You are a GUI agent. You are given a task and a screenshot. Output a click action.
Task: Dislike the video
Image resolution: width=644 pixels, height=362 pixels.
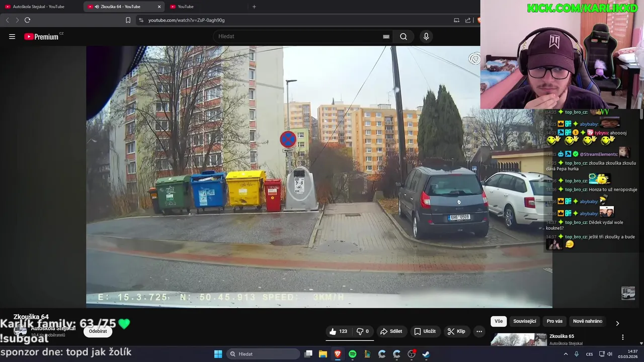point(362,331)
